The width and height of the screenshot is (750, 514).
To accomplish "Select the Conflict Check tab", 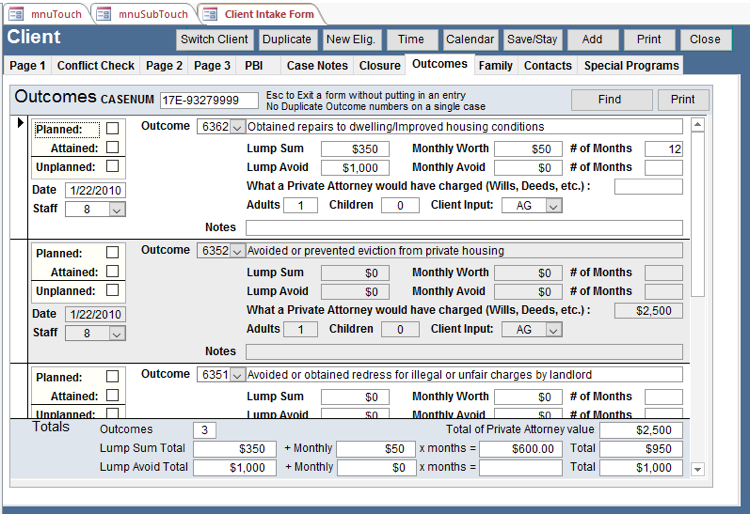I will 96,66.
